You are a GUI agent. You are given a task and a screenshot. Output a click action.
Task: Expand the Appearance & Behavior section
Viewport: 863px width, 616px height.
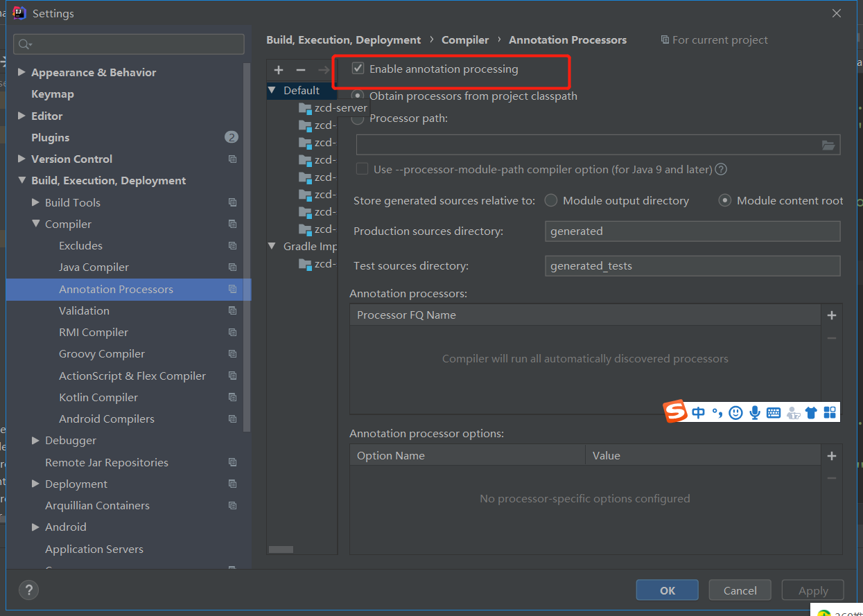[21, 71]
